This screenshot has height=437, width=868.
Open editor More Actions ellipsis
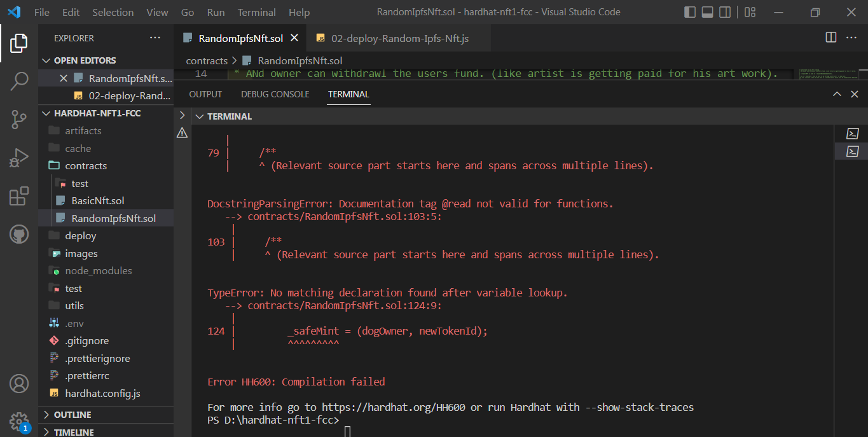(851, 38)
